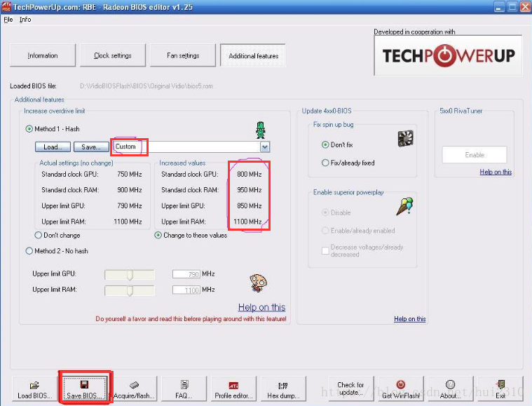The image size is (532, 406).
Task: Open the Hex dump viewer
Action: (x=283, y=389)
